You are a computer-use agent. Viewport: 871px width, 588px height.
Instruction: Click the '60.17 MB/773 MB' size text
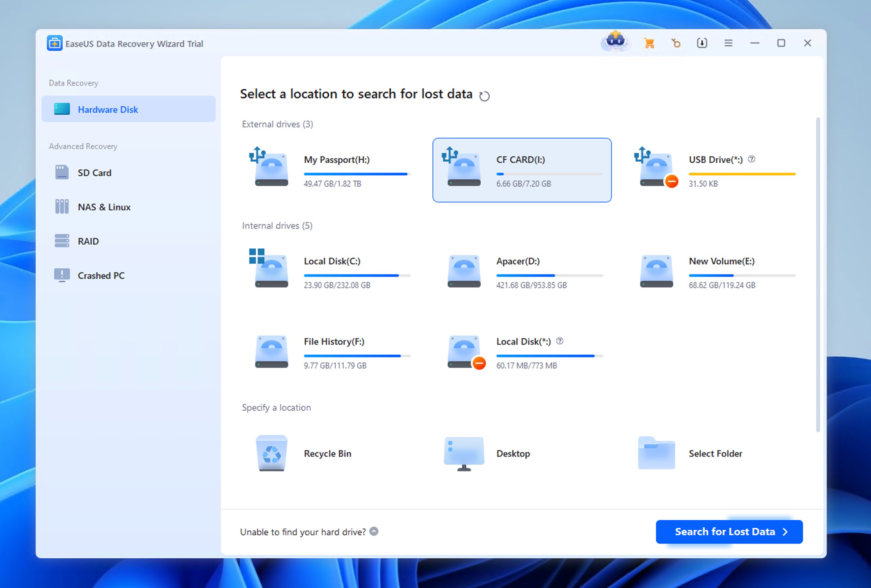[526, 366]
